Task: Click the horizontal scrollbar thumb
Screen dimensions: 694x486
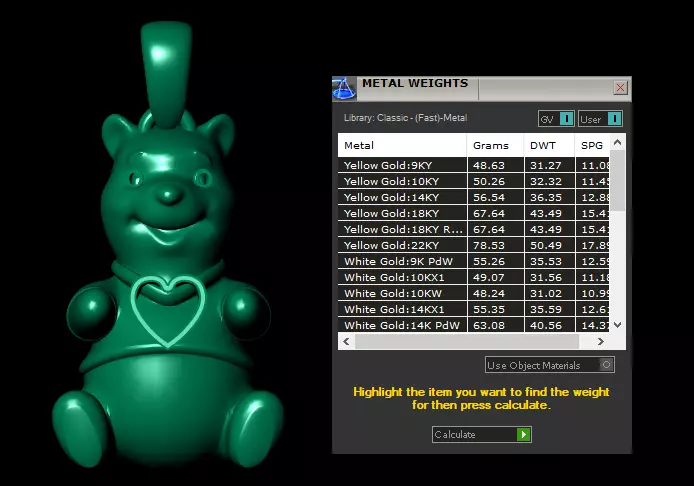Action: pos(467,341)
